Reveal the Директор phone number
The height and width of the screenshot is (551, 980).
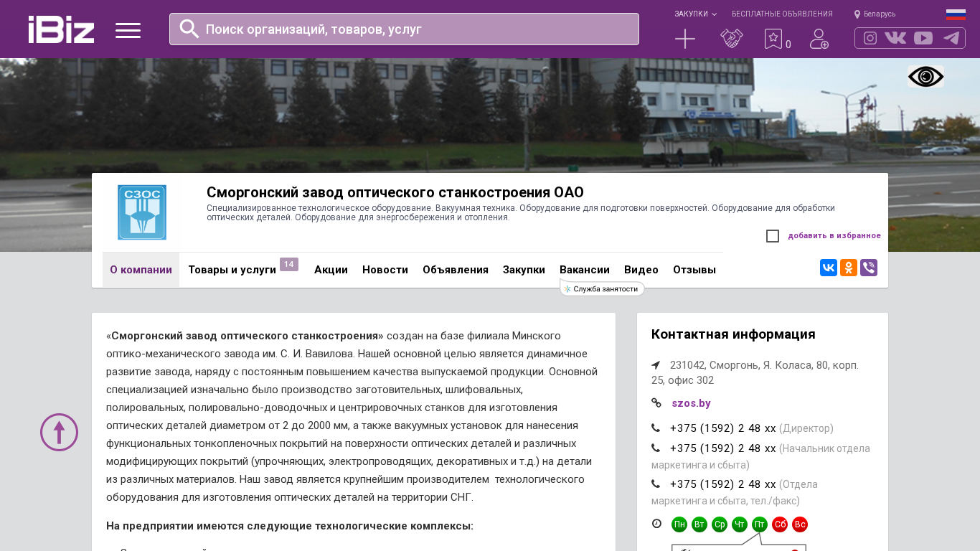tap(723, 428)
